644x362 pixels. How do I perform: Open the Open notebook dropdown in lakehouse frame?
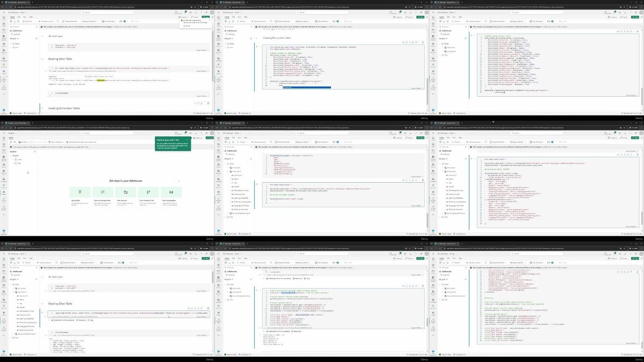pos(56,142)
